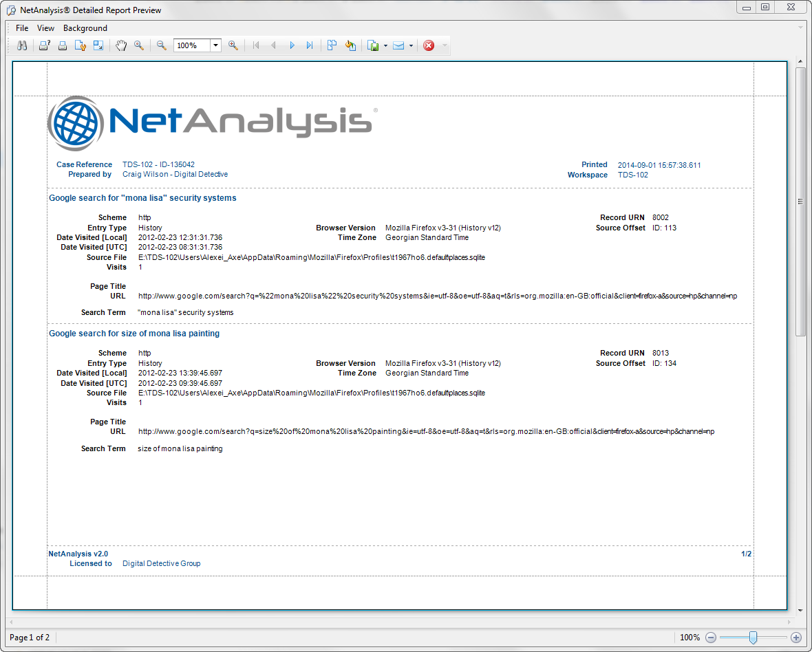Click UTC date '2012-02-23 09:39:45.697'
Image resolution: width=812 pixels, height=652 pixels.
click(x=180, y=384)
